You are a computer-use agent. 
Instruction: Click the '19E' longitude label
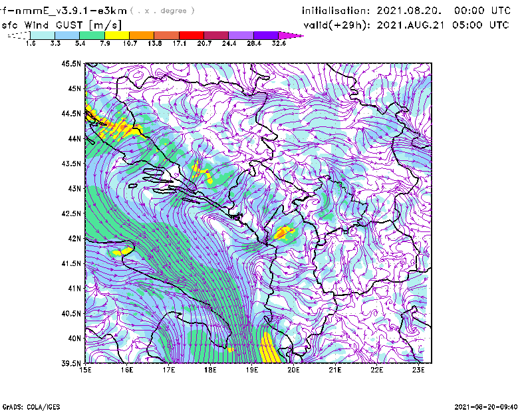(252, 370)
